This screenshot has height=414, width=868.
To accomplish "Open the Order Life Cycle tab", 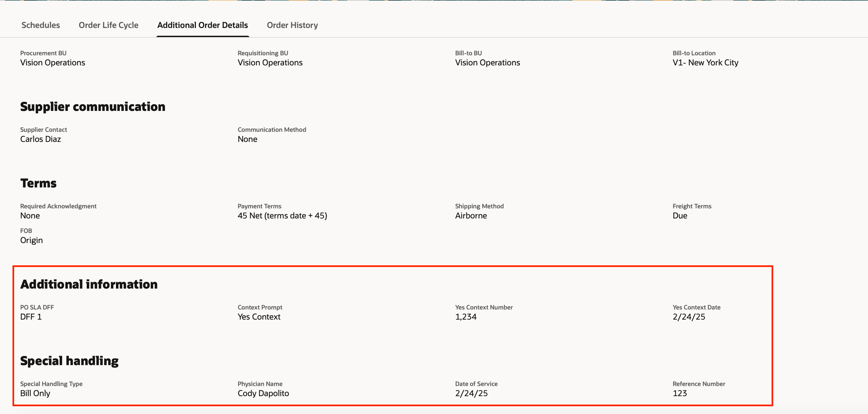I will tap(108, 25).
